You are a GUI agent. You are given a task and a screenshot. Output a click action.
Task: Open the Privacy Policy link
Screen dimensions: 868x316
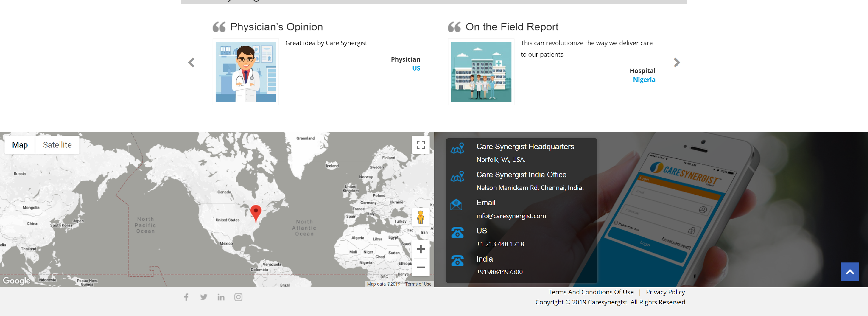(x=665, y=292)
